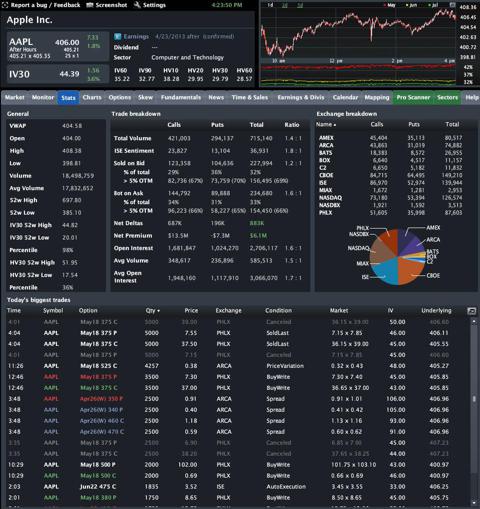480x509 pixels.
Task: Click the wrench icon next to Settings
Action: (137, 5)
